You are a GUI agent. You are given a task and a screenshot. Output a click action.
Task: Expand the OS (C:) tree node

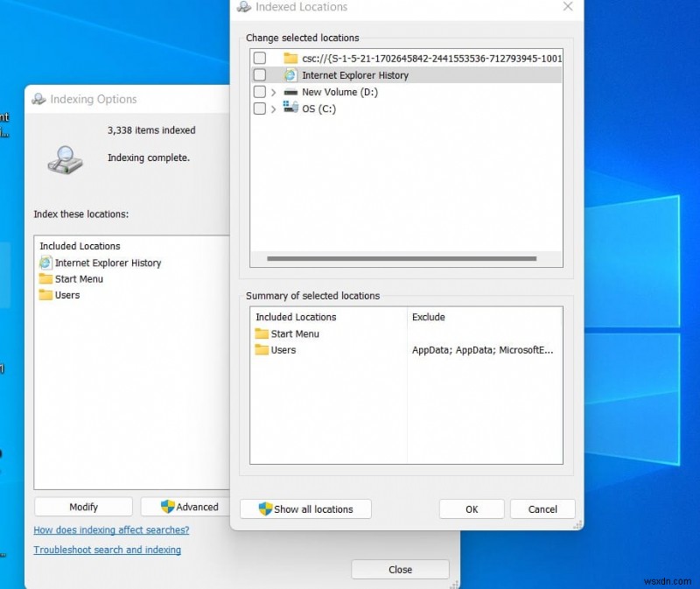[273, 109]
